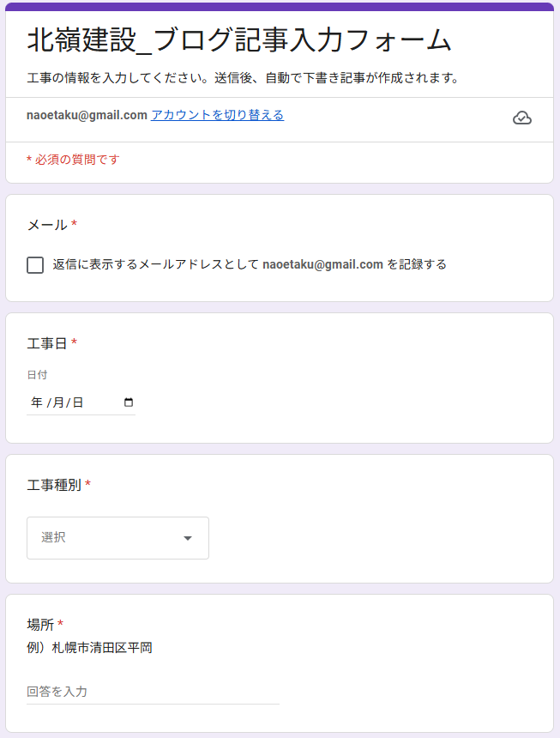Click the 工事日 question label
This screenshot has height=738, width=560.
[x=47, y=343]
